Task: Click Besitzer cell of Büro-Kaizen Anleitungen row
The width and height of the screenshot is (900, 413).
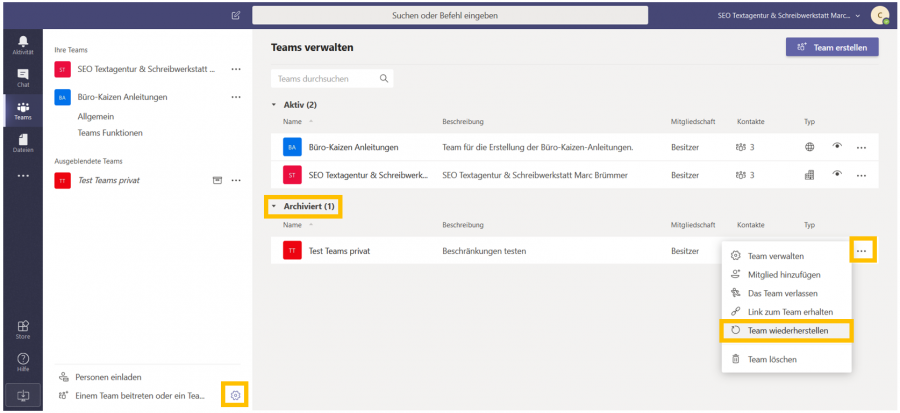Action: pyautogui.click(x=685, y=147)
